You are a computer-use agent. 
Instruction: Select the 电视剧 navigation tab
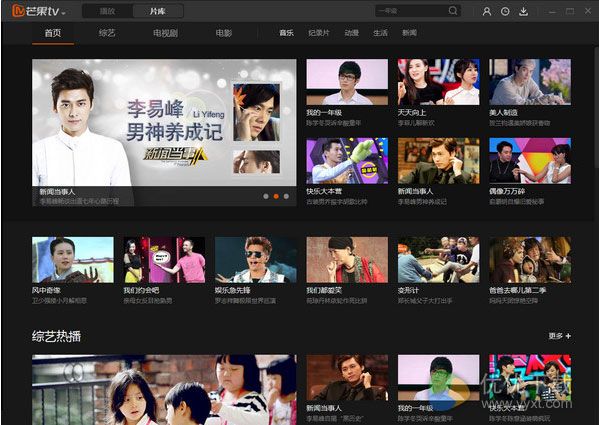click(165, 33)
